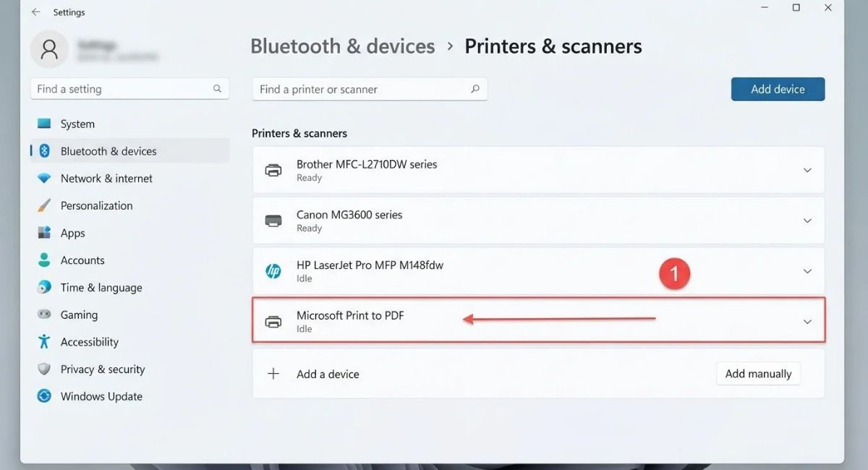The height and width of the screenshot is (470, 868).
Task: Expand the Brother MFC-L2710DW series chevron
Action: click(x=808, y=171)
